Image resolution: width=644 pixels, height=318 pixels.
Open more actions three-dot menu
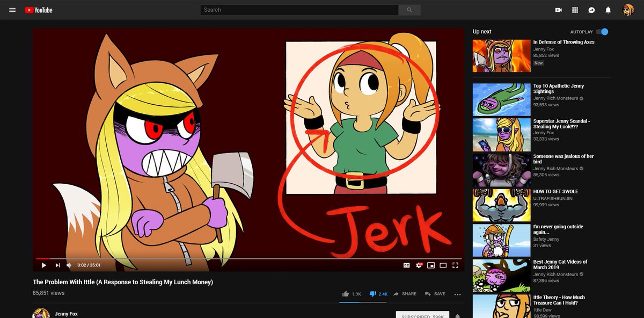[457, 294]
